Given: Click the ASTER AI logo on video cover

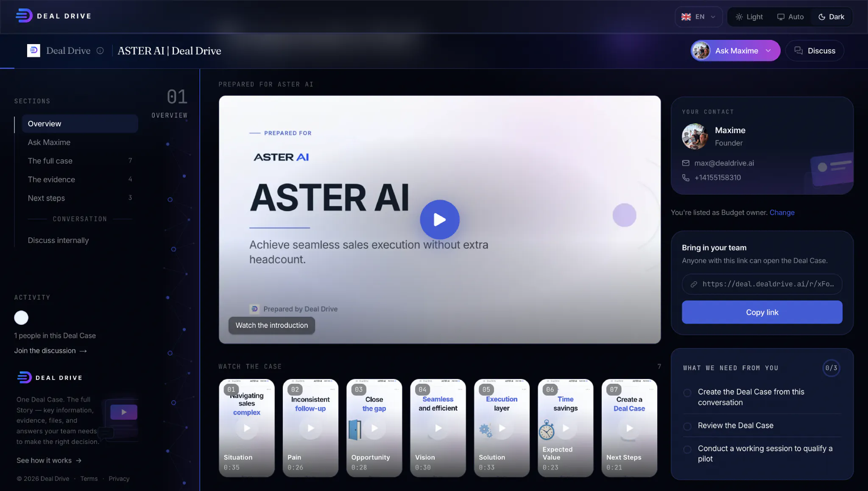Looking at the screenshot, I should pos(281,157).
